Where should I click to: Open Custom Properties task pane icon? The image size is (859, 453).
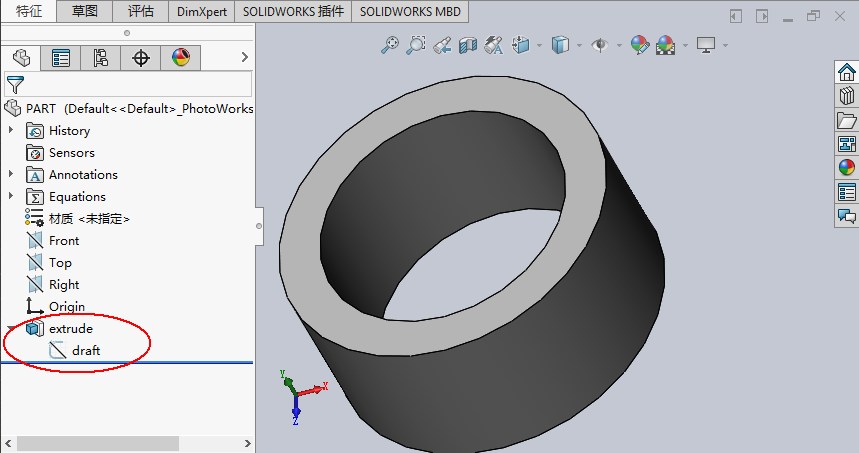pyautogui.click(x=846, y=192)
